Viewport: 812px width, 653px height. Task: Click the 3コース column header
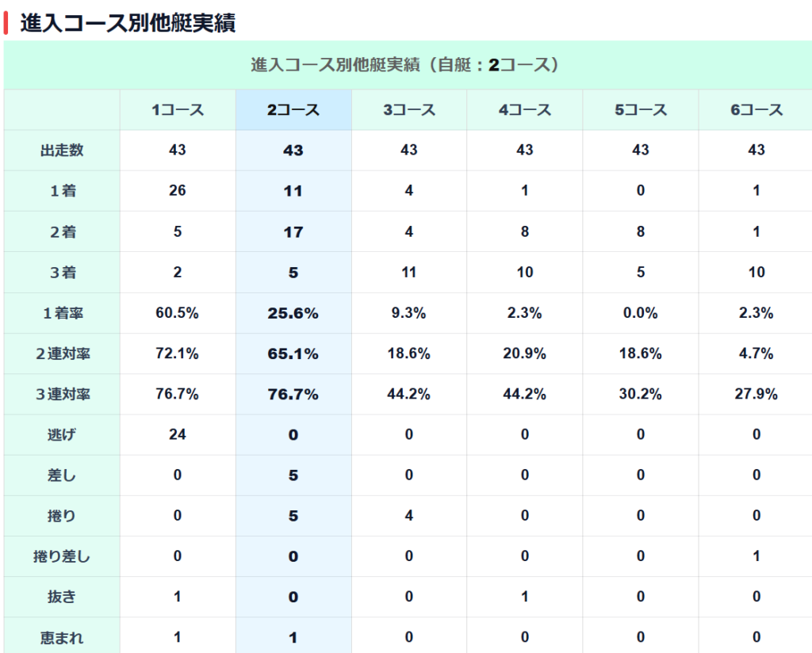pos(409,110)
